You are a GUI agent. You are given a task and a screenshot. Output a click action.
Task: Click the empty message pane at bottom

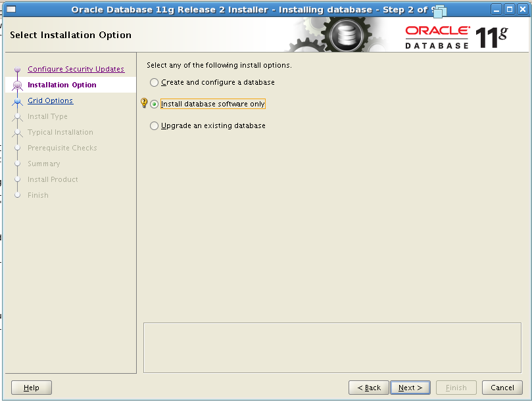tap(332, 347)
